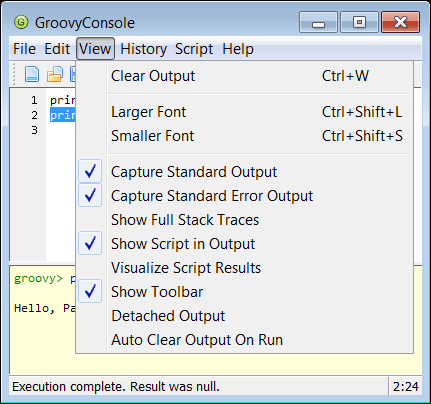This screenshot has height=404, width=431.
Task: Turn off Show Script in Output
Action: point(244,244)
